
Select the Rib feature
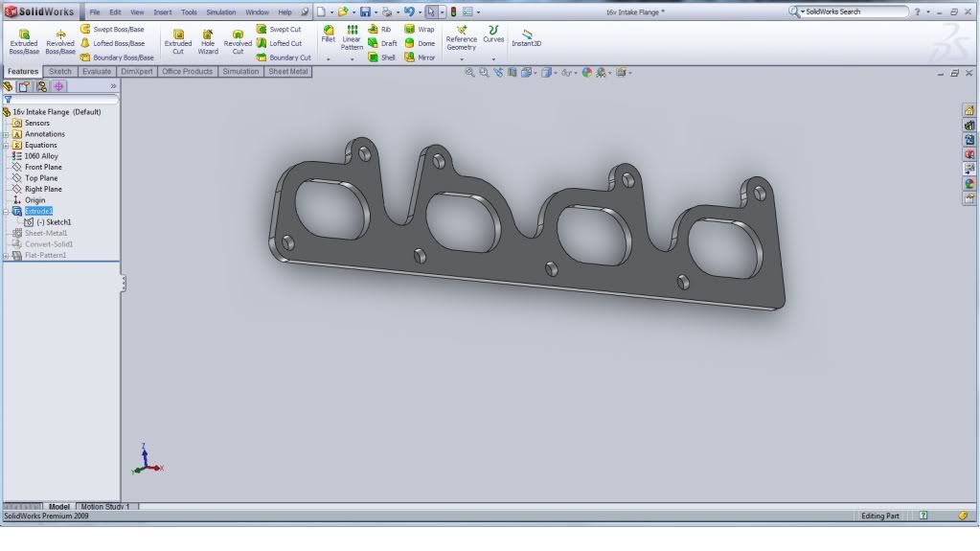pos(379,29)
